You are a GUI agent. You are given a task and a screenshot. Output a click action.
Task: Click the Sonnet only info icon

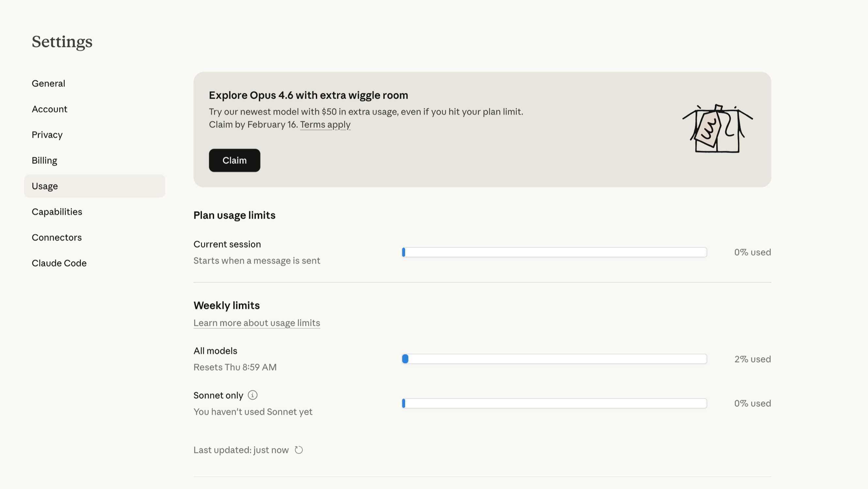252,395
